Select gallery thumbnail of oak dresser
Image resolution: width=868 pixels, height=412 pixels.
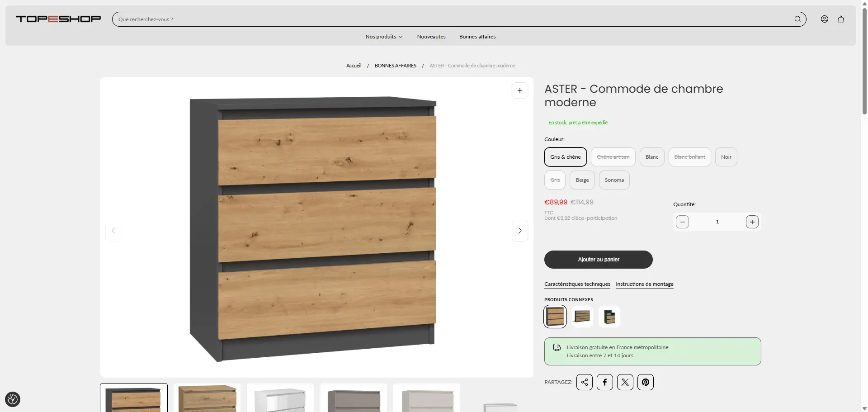207,398
